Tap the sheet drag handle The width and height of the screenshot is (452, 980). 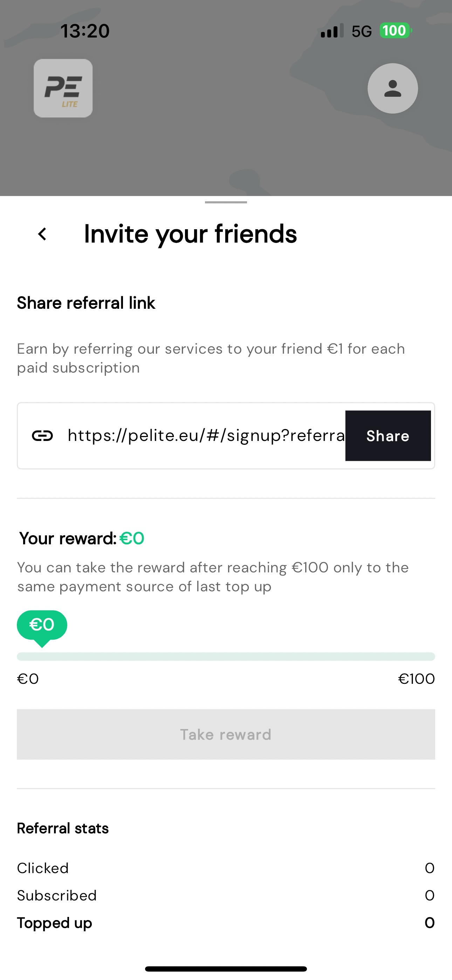(x=226, y=202)
